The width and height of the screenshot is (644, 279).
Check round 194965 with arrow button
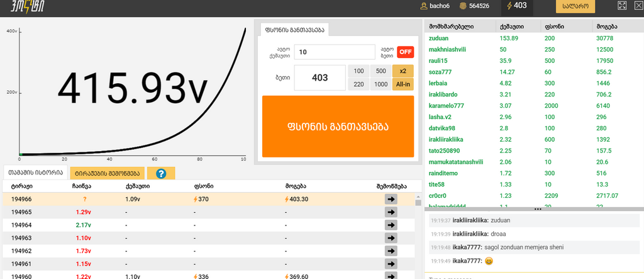(391, 212)
